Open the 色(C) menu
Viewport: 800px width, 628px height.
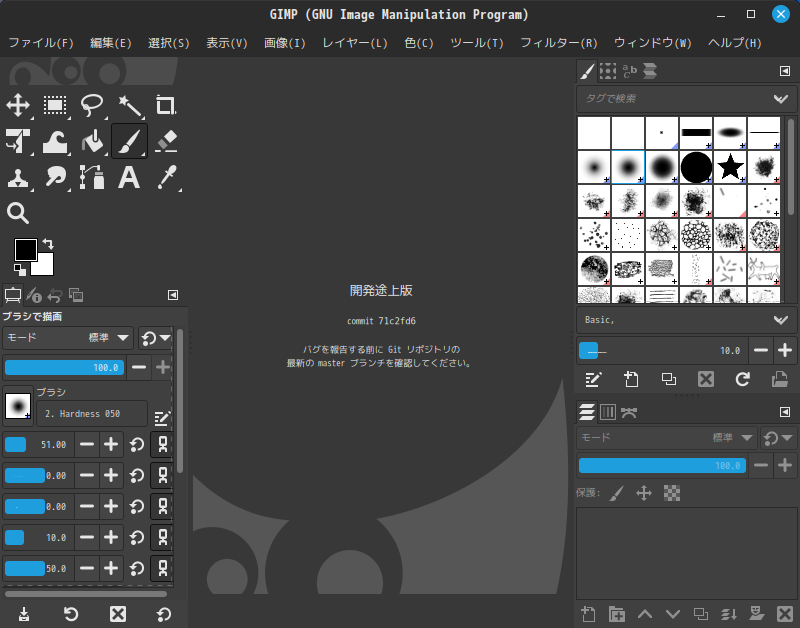(418, 43)
